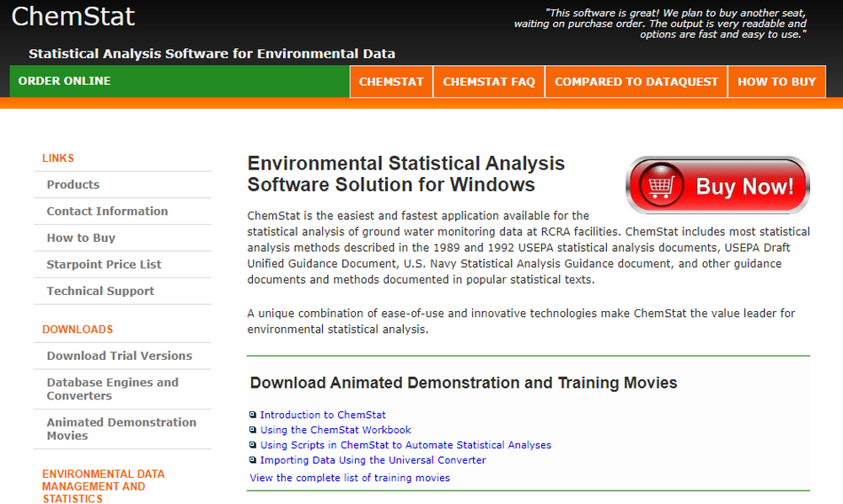Click the Environmental Statistical Analysis Software main heading
Image resolution: width=843 pixels, height=504 pixels.
click(406, 174)
